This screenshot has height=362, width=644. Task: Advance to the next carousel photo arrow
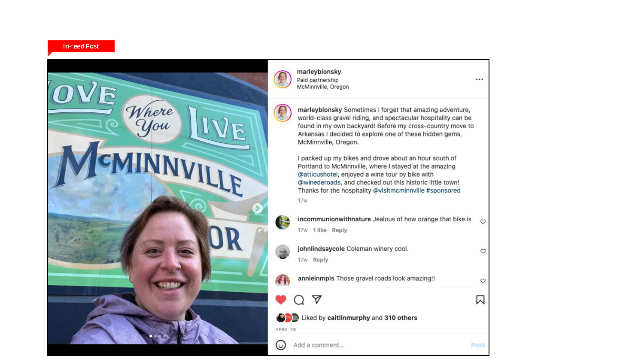coord(258,208)
